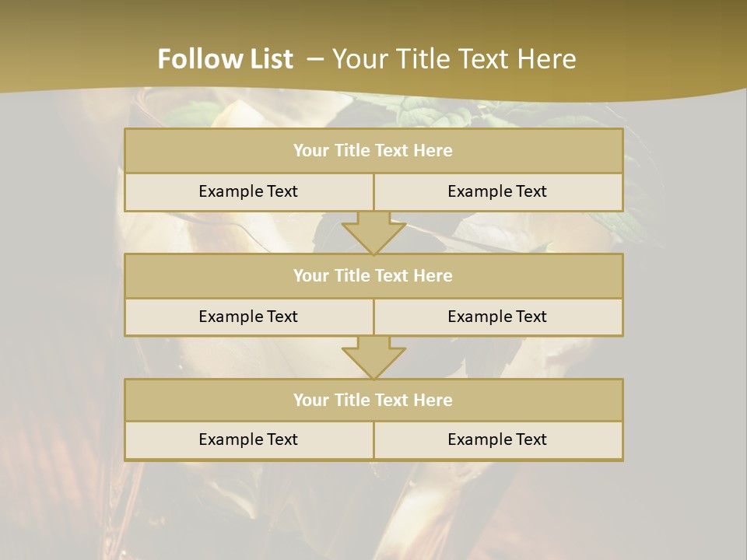Click the left "Example Text" cell in middle block

tap(248, 317)
